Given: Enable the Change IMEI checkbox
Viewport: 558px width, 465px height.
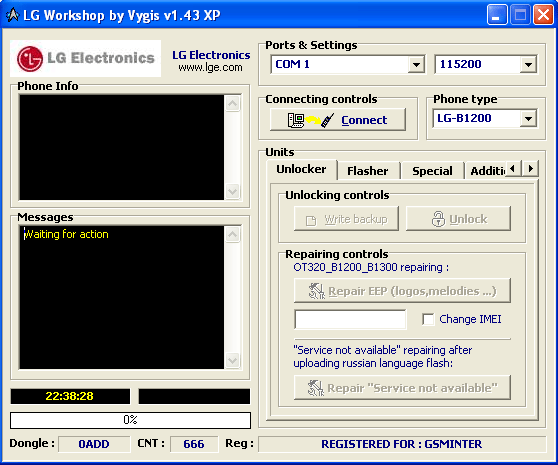Looking at the screenshot, I should click(x=428, y=319).
